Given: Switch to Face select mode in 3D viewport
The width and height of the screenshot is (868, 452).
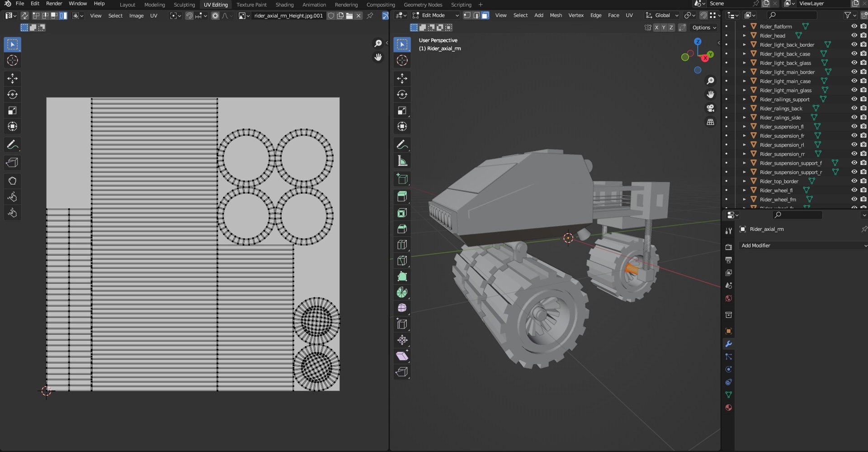Looking at the screenshot, I should click(485, 15).
